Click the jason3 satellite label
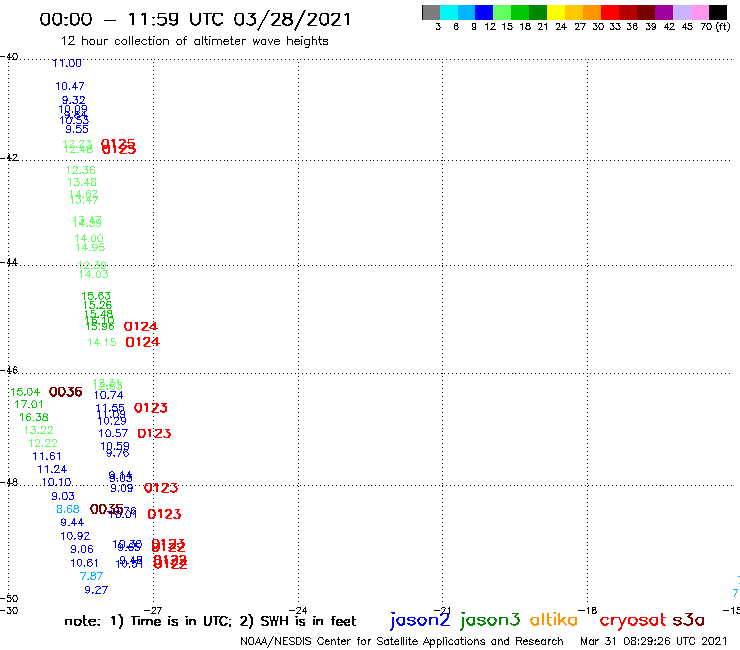Viewport: 740px width, 650px height. [x=490, y=620]
